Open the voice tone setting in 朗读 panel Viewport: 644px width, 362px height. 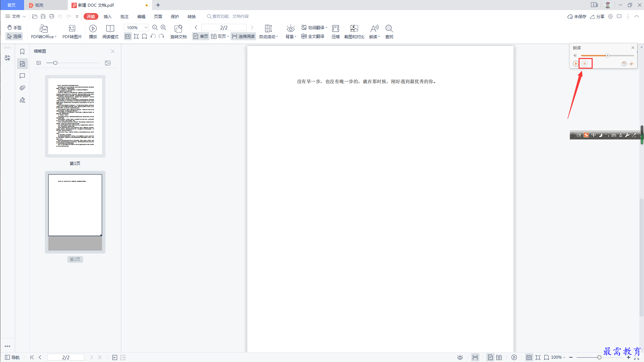(631, 64)
